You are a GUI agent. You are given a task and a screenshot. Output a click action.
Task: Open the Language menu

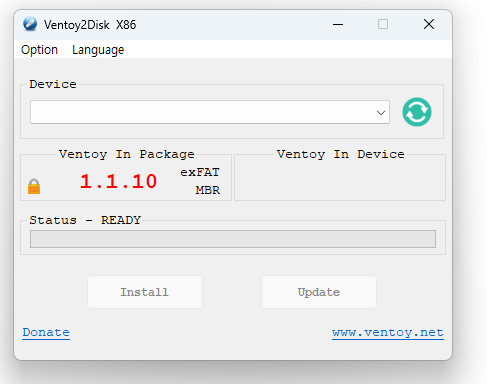[98, 50]
